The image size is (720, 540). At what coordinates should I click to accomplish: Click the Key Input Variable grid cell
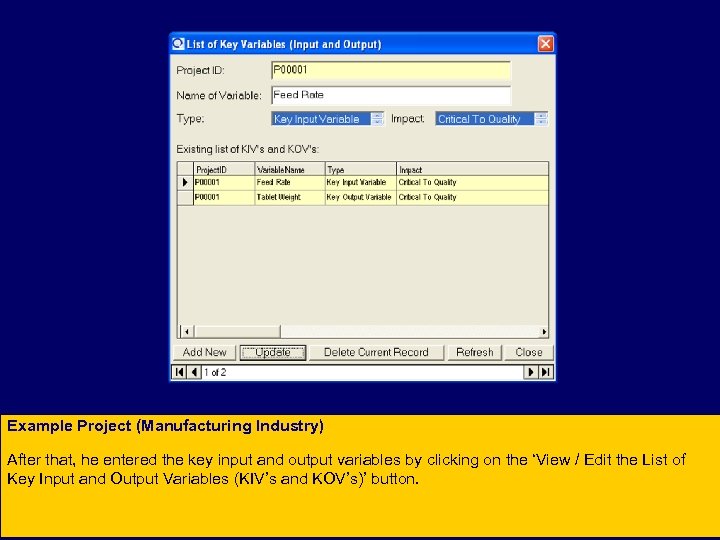tap(360, 183)
